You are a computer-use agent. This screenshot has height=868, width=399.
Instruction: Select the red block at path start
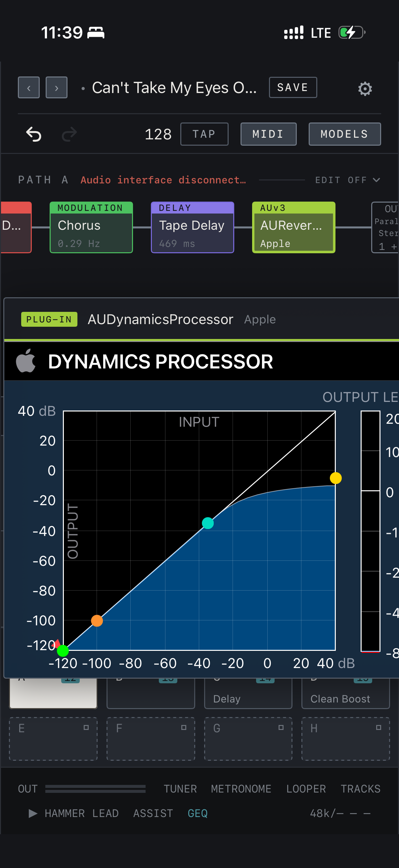pos(16,227)
